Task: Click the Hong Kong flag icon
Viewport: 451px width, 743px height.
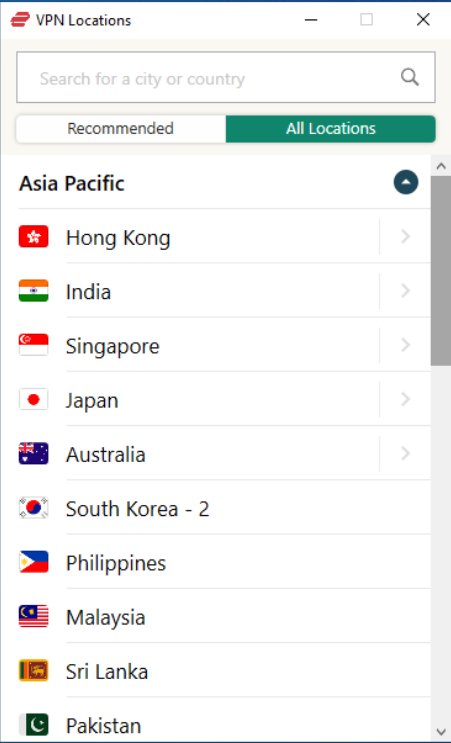Action: [34, 236]
